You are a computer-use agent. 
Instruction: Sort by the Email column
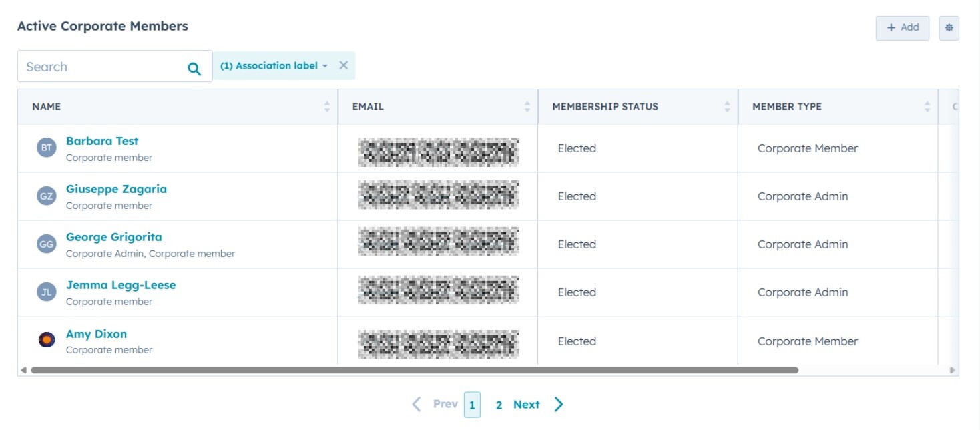[527, 107]
